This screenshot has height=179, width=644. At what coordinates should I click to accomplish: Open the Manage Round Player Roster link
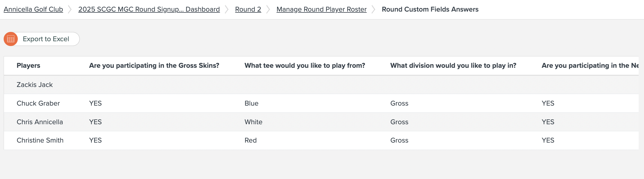tap(321, 9)
